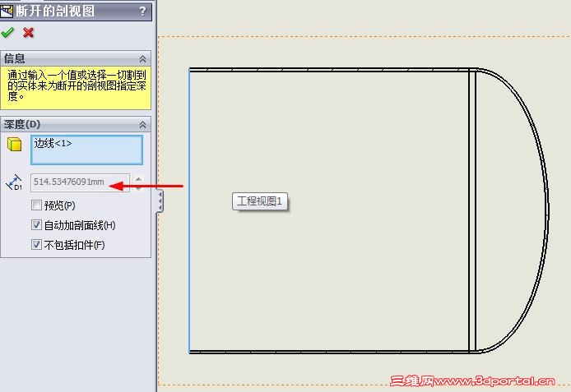
Task: Enable the 预览(P) checkbox
Action: 36,205
